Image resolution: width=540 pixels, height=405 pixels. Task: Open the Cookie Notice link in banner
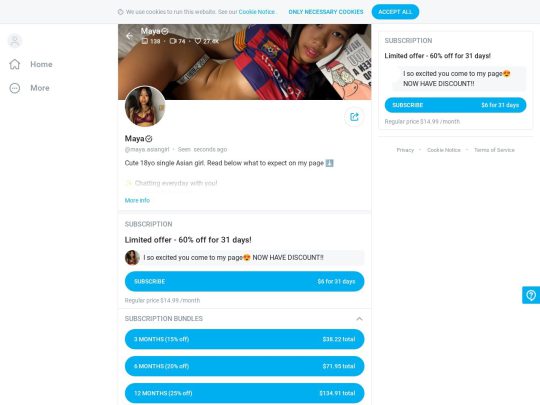257,12
